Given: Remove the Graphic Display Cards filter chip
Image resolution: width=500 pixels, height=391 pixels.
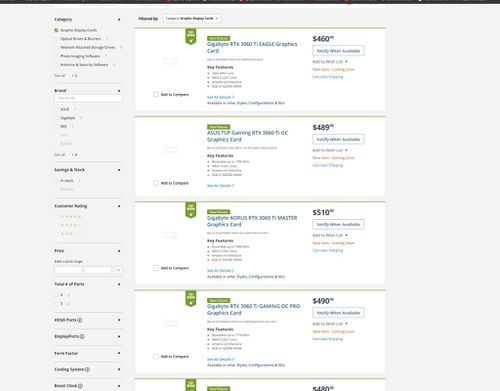Looking at the screenshot, I should point(217,18).
